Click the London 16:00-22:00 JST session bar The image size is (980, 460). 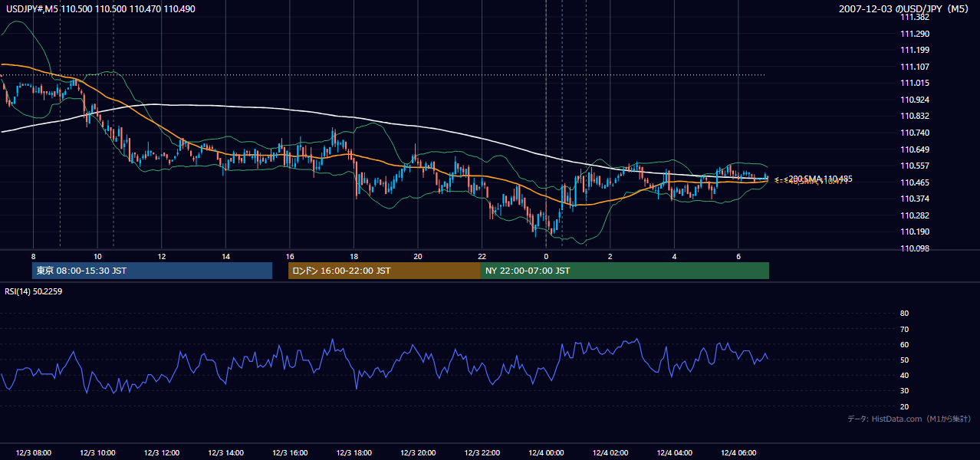tap(384, 271)
